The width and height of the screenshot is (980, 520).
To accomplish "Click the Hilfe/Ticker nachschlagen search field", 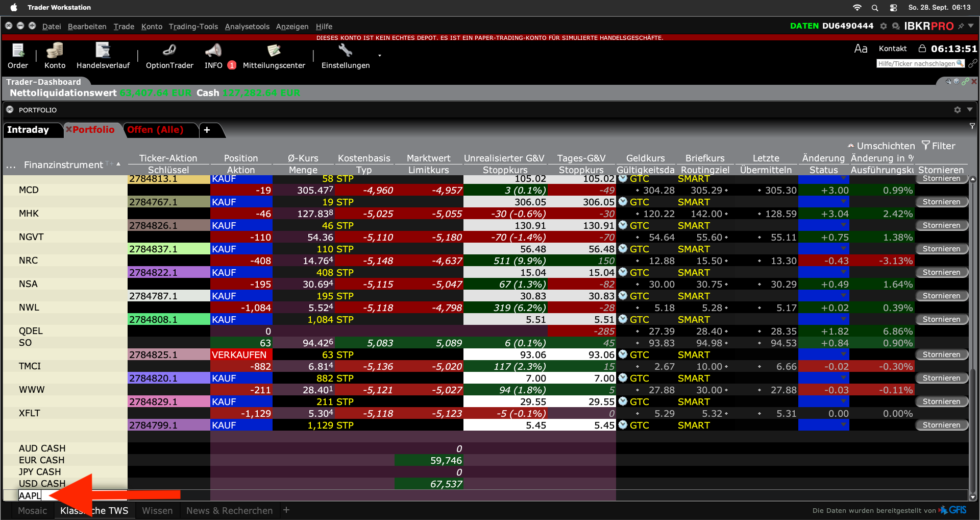I will [x=916, y=64].
